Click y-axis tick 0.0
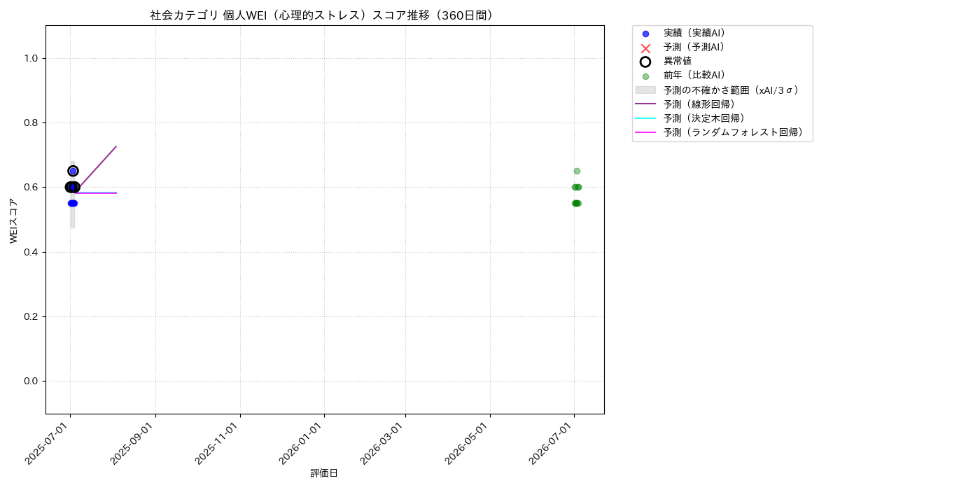The image size is (980, 490). click(x=32, y=381)
